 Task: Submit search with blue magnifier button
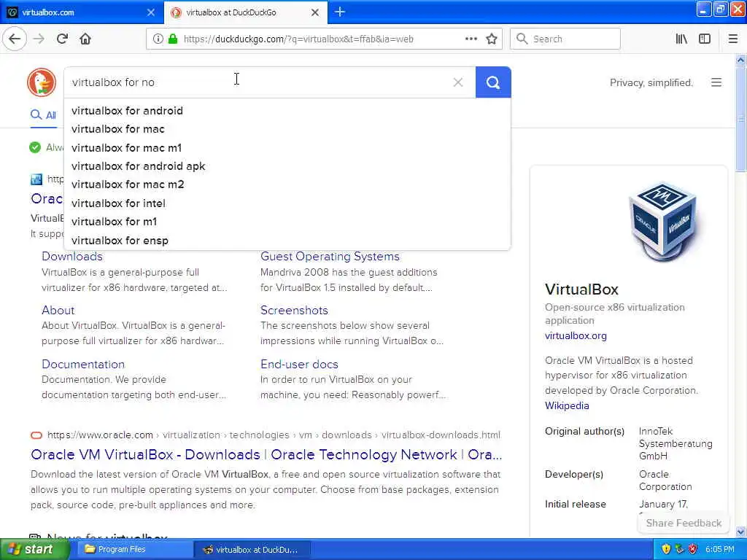pos(493,82)
